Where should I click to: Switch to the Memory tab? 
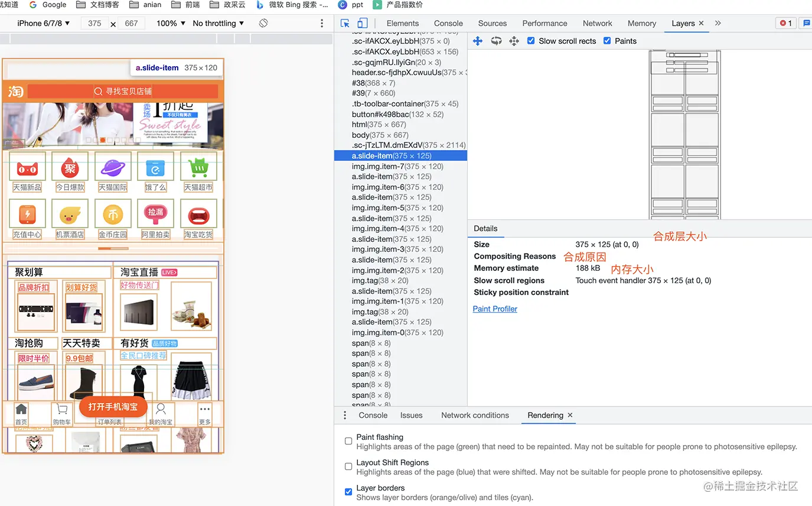[x=642, y=23]
